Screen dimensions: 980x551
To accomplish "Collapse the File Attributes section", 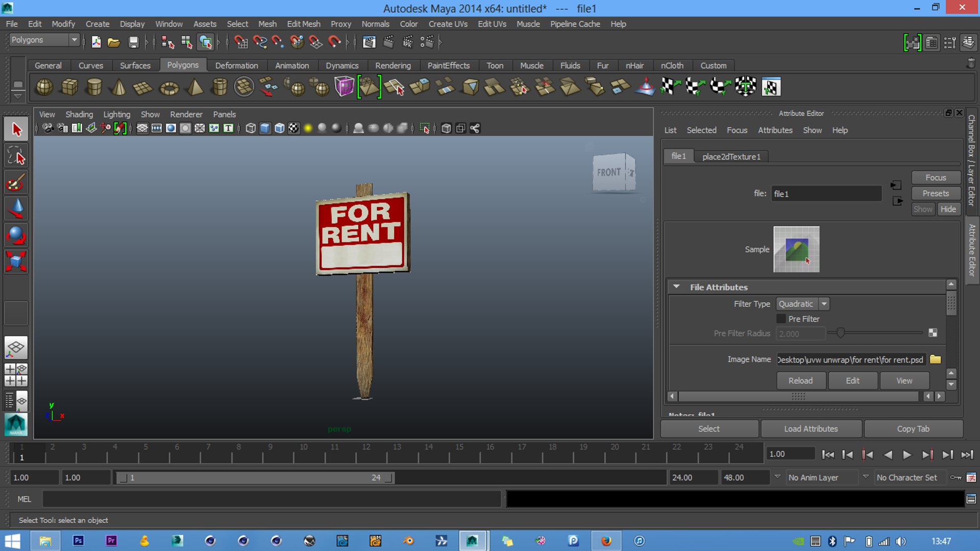I will click(x=676, y=287).
